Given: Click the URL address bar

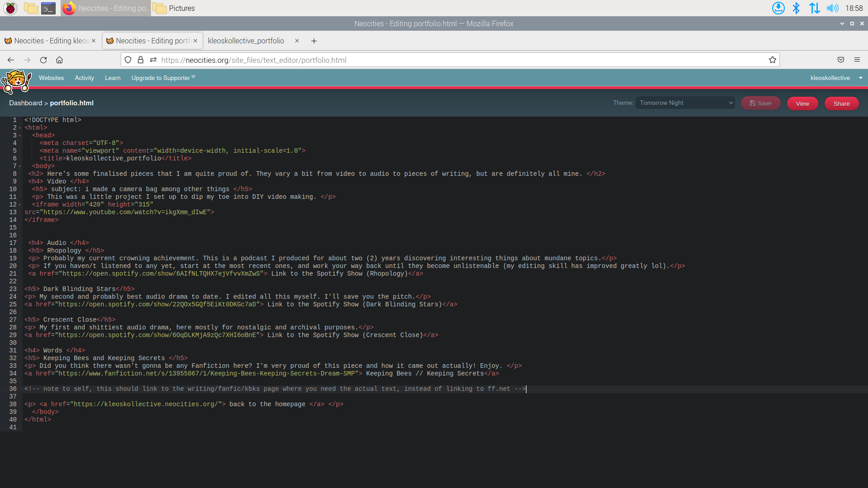Looking at the screenshot, I should tap(450, 60).
